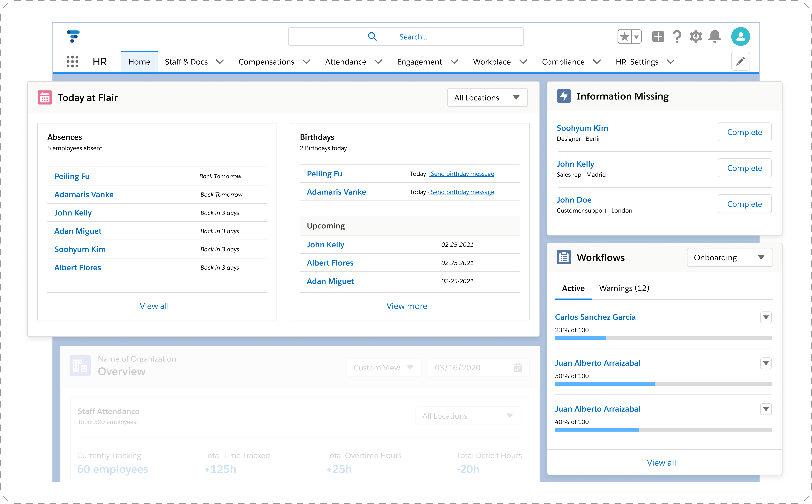This screenshot has width=812, height=504.
Task: Select the Home navigation tab
Action: (139, 62)
